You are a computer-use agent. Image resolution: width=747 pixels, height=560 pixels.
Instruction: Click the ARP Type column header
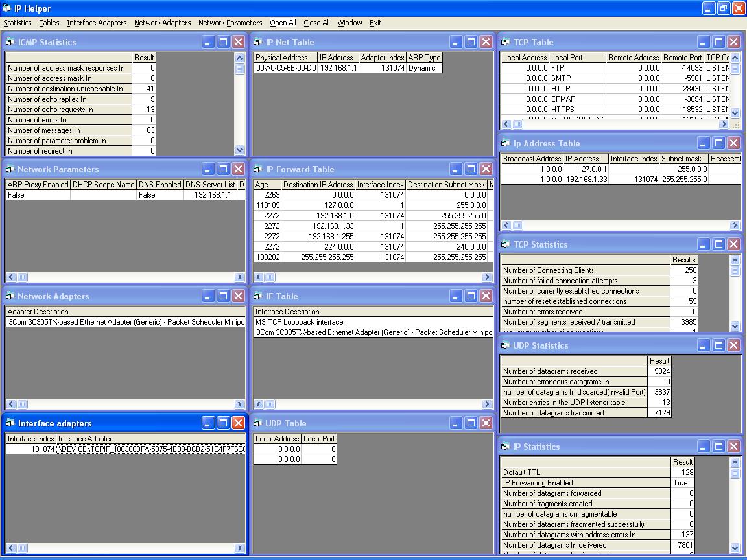(424, 58)
